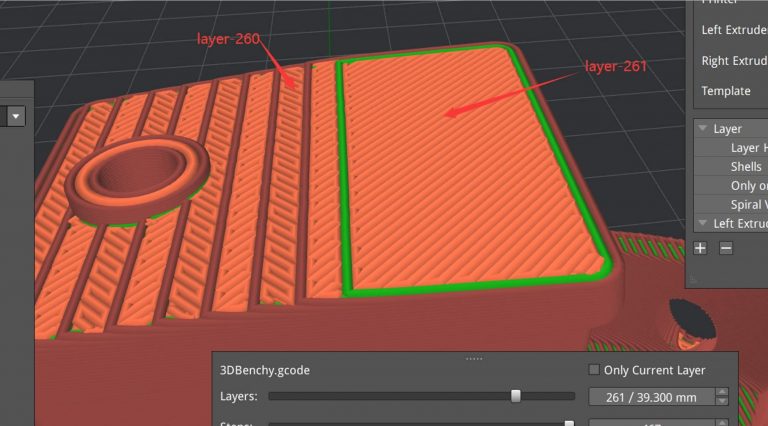Screen dimensions: 768x426
Task: Select the Spiral setting row
Action: (731, 204)
